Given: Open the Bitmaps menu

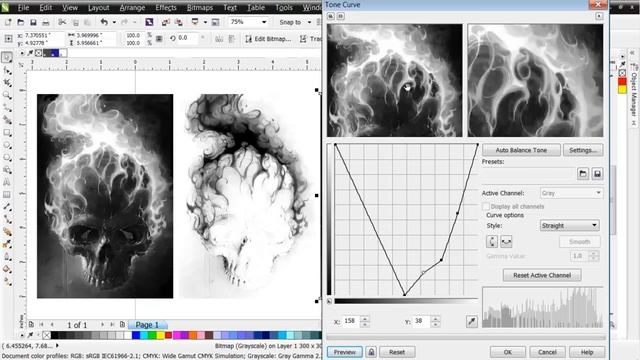Looking at the screenshot, I should pos(200,8).
